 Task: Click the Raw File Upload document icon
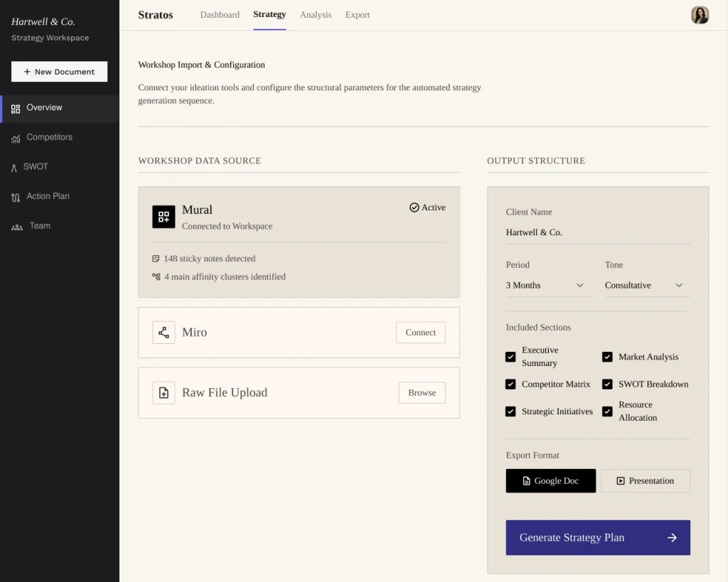(x=164, y=393)
